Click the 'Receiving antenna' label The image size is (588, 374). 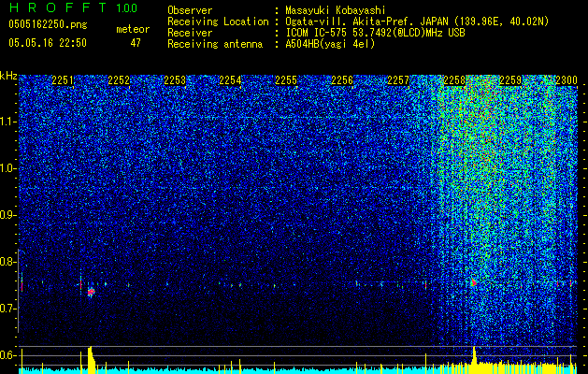[215, 44]
